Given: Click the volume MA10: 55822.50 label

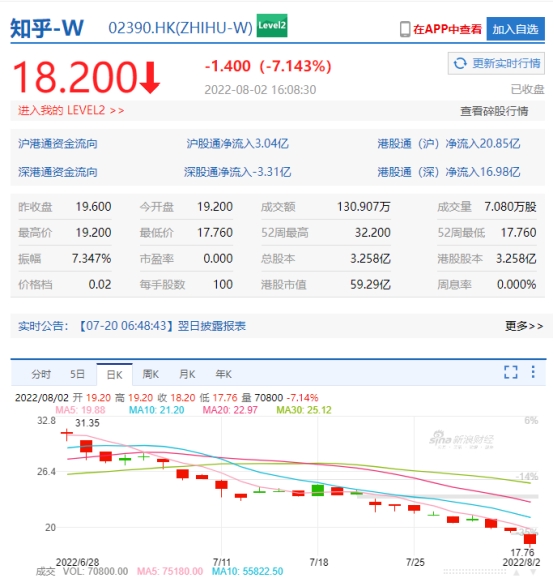Looking at the screenshot, I should click(x=247, y=571).
